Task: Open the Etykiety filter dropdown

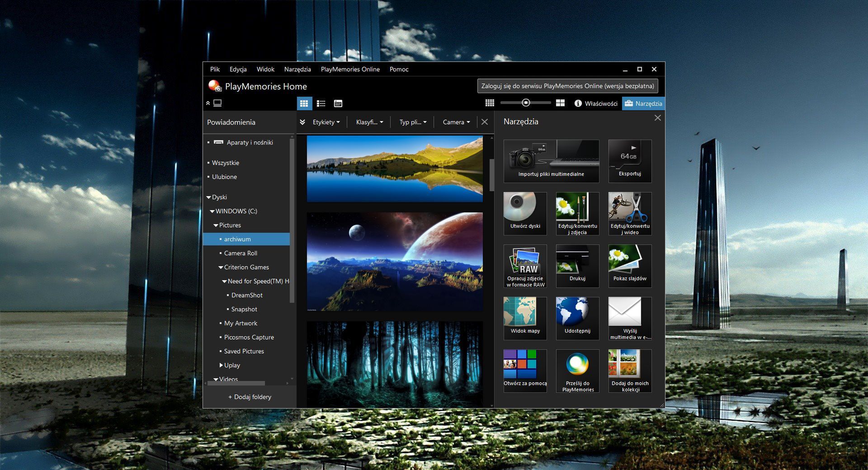Action: coord(326,122)
